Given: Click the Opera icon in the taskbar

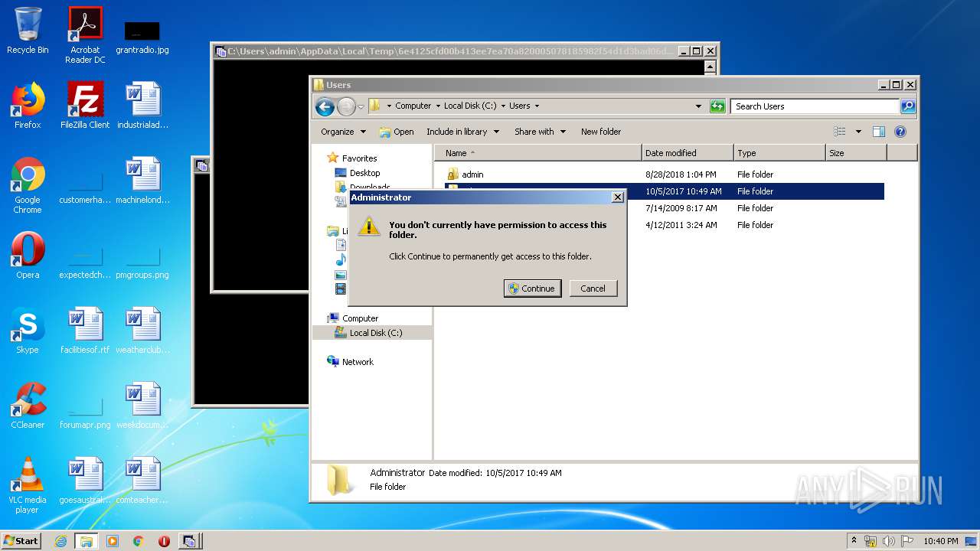Looking at the screenshot, I should tap(164, 541).
